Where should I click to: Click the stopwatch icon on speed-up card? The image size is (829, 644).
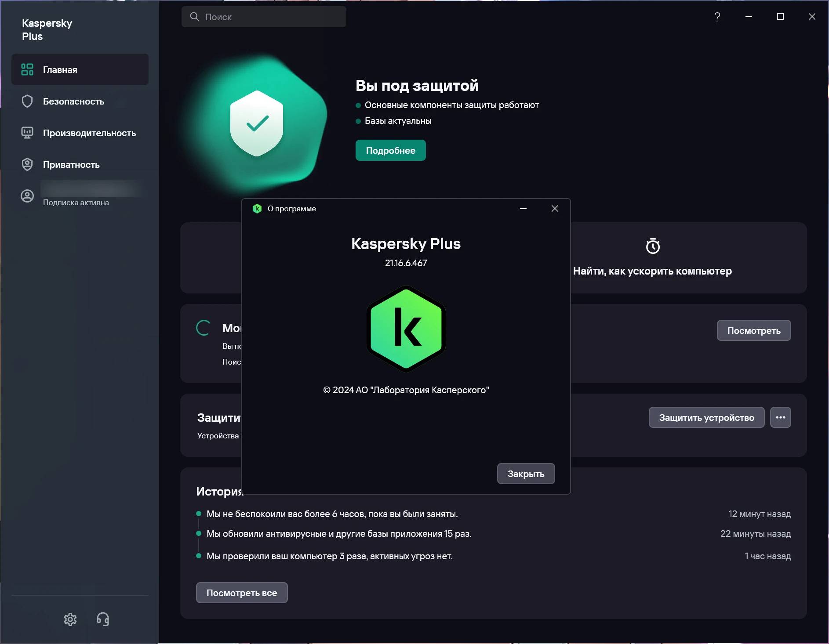pyautogui.click(x=653, y=246)
